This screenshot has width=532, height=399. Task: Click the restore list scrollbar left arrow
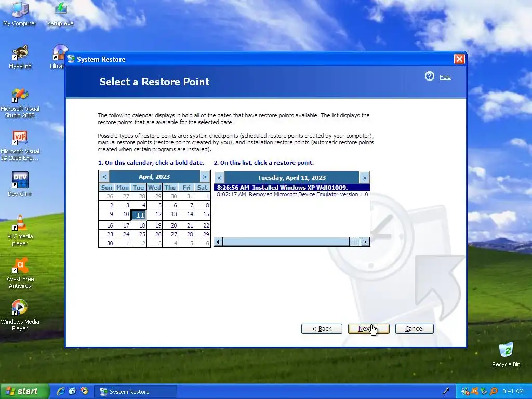pyautogui.click(x=218, y=242)
